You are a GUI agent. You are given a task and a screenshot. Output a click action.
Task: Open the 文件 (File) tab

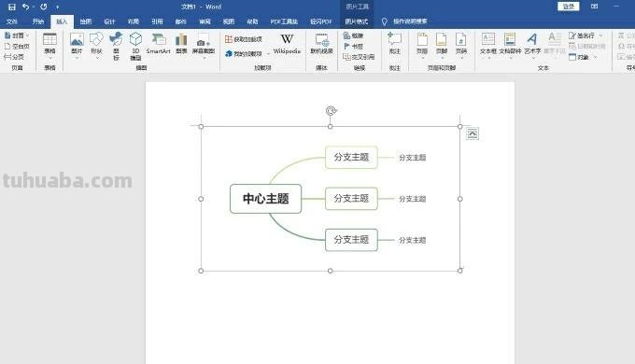pyautogui.click(x=12, y=21)
